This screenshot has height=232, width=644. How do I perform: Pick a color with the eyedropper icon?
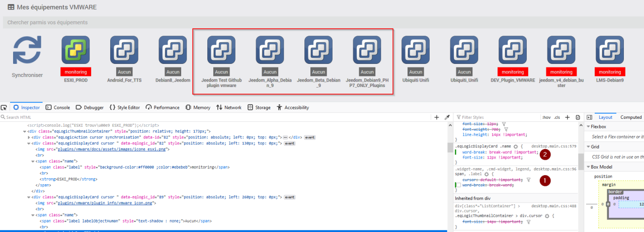[x=447, y=117]
